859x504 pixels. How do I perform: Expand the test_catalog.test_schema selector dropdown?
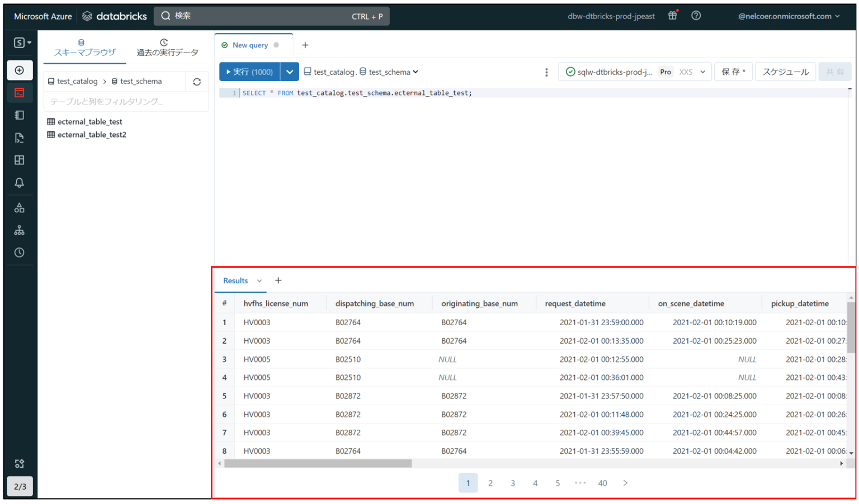tap(414, 72)
